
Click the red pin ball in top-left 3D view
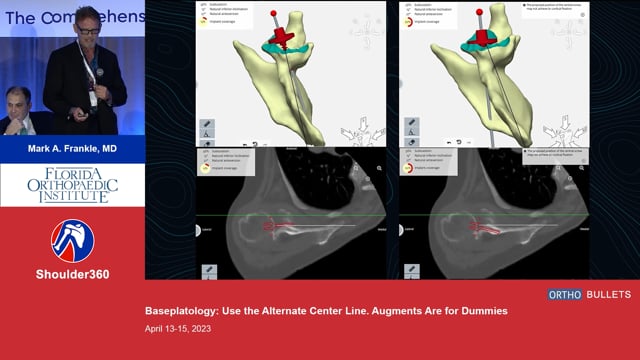(x=273, y=14)
